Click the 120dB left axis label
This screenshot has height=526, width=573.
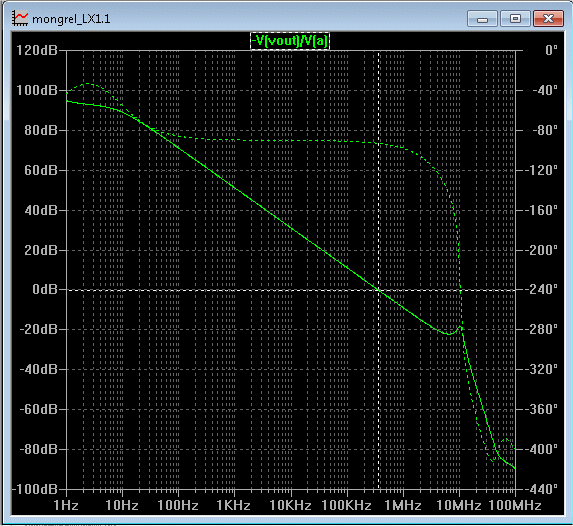coord(37,50)
